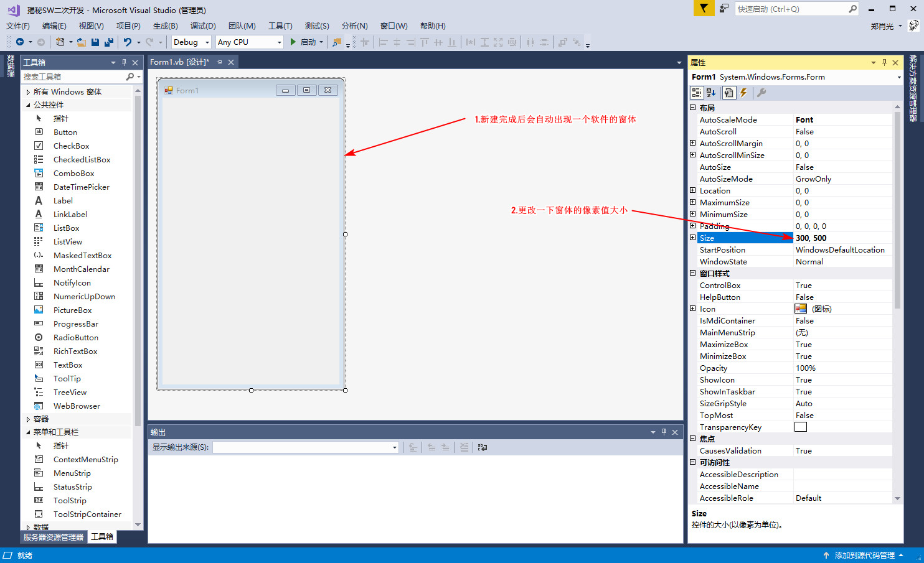The image size is (924, 563).
Task: Toggle word wrap in the Output panel
Action: 483,447
